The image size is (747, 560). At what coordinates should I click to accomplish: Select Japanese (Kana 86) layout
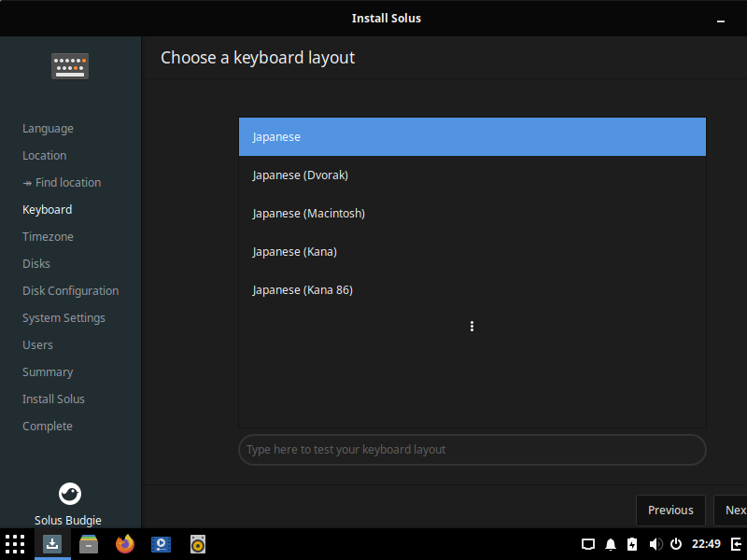tap(472, 290)
